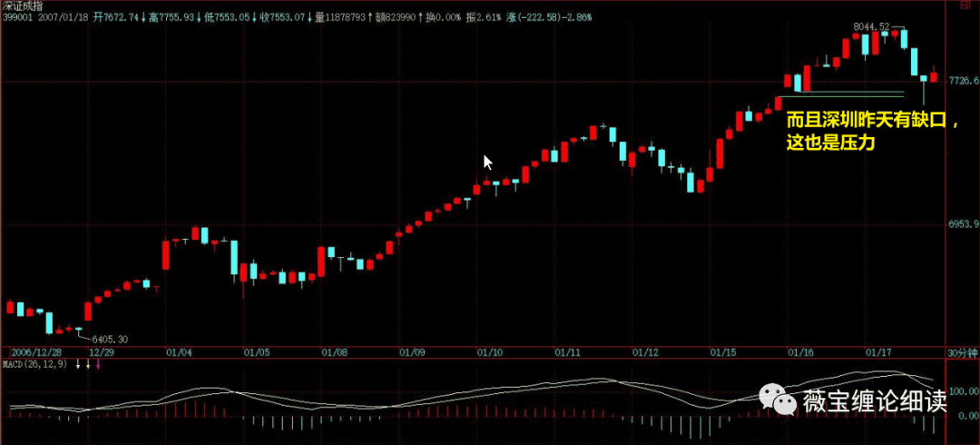Select the 01/11 date marker
The image size is (980, 445).
point(567,352)
